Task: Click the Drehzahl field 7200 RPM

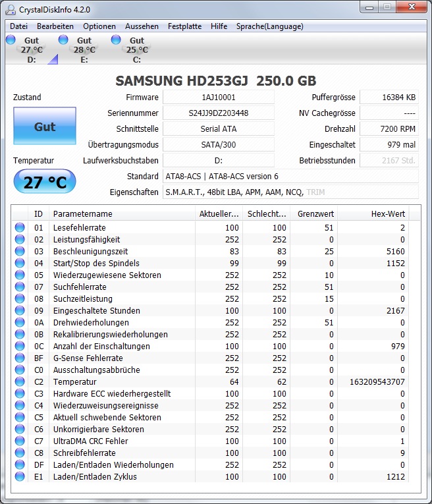Action: coord(389,128)
